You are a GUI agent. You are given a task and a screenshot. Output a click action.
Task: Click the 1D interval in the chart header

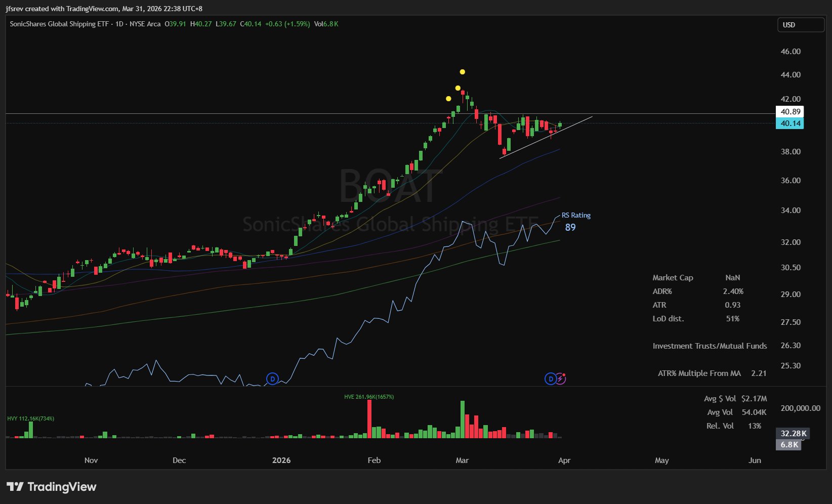tap(119, 24)
